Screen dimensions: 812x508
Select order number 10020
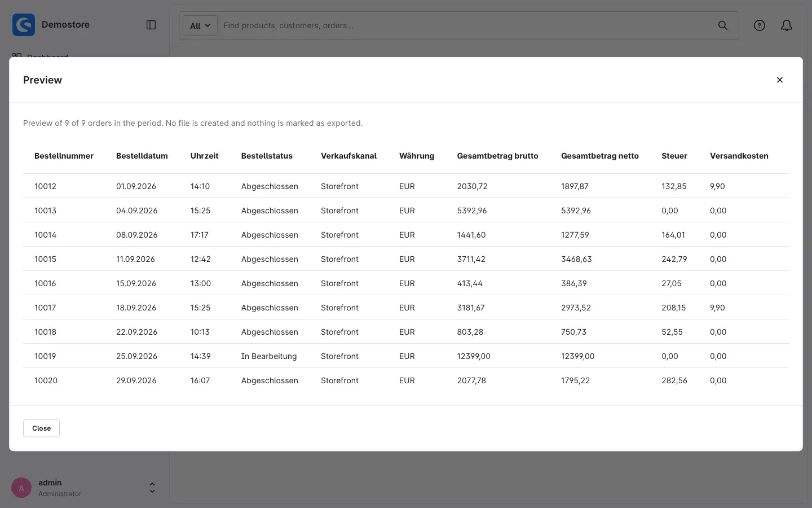click(x=46, y=380)
